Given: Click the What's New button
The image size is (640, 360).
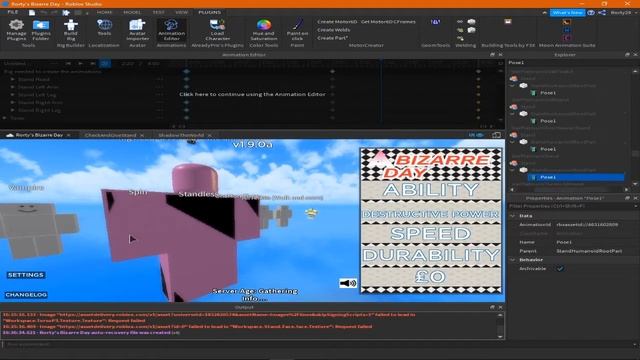Looking at the screenshot, I should 567,13.
